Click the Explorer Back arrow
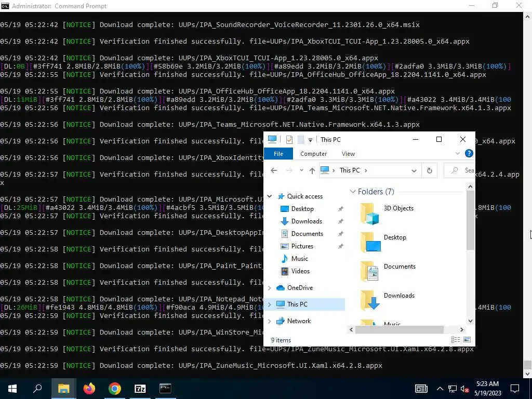The width and height of the screenshot is (532, 399). 274,170
